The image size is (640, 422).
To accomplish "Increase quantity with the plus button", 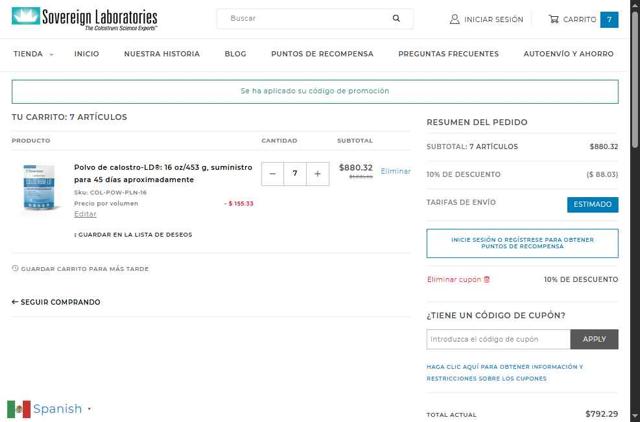I will click(x=318, y=174).
